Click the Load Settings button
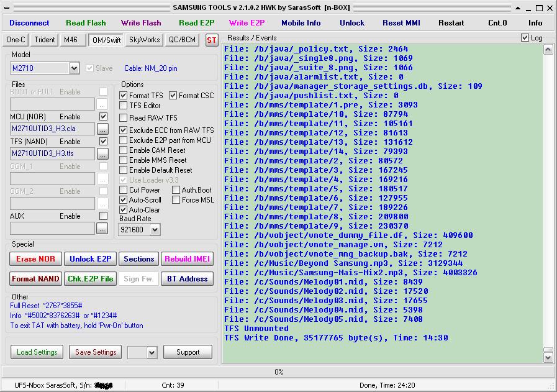 tap(37, 352)
